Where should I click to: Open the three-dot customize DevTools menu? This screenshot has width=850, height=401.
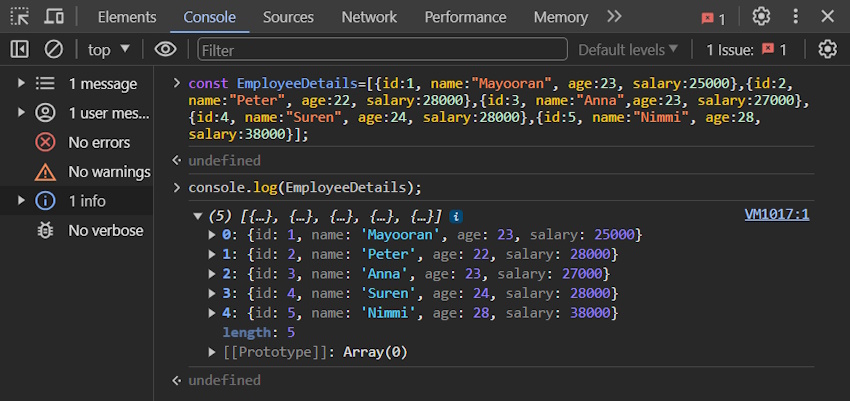(795, 16)
